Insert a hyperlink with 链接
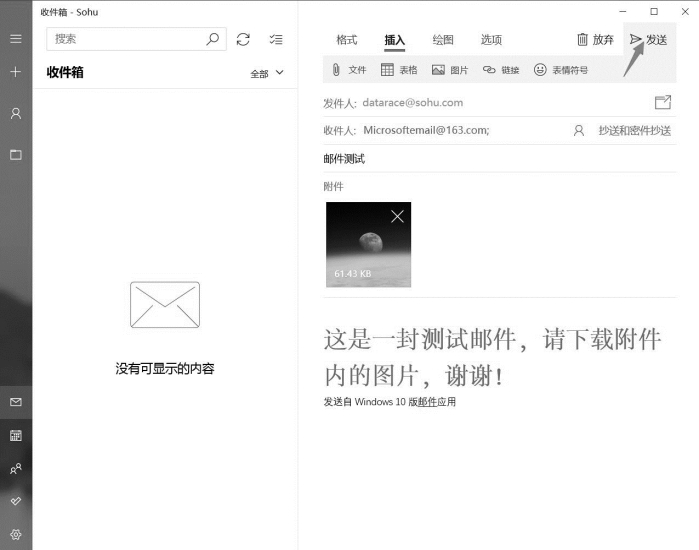 (501, 70)
